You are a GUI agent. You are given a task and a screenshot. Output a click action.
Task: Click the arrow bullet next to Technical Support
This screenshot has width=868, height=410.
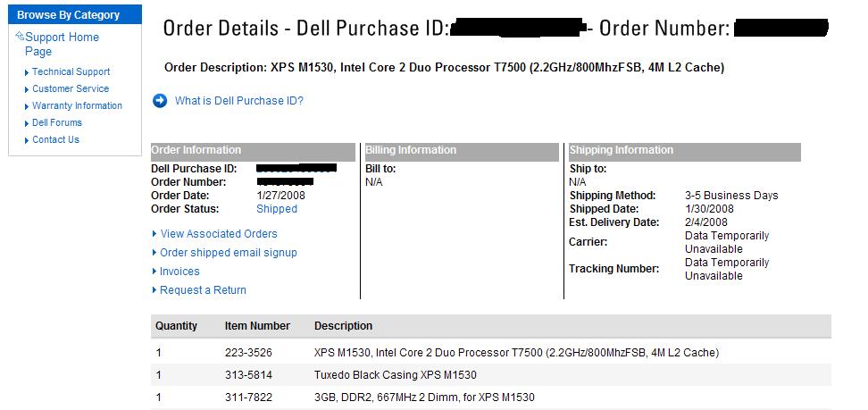tap(27, 72)
